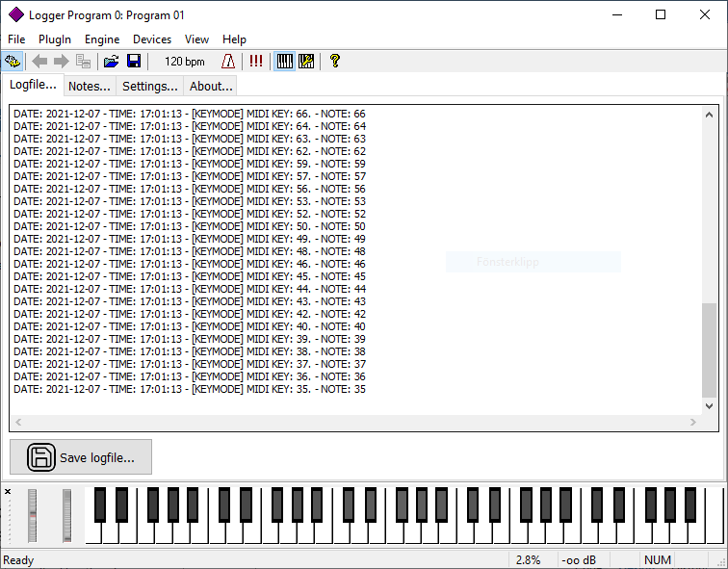Open the plugin editor toolbar icon
The width and height of the screenshot is (728, 569).
coord(13,62)
